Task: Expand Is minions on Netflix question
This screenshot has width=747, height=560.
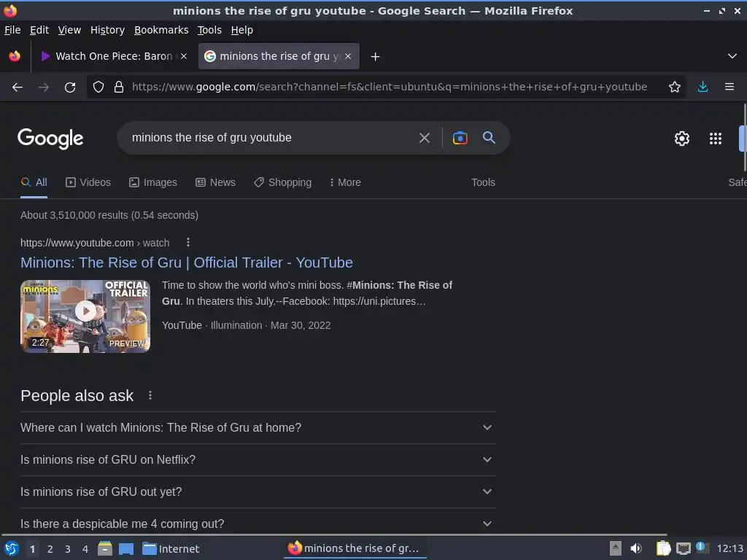Action: 258,459
